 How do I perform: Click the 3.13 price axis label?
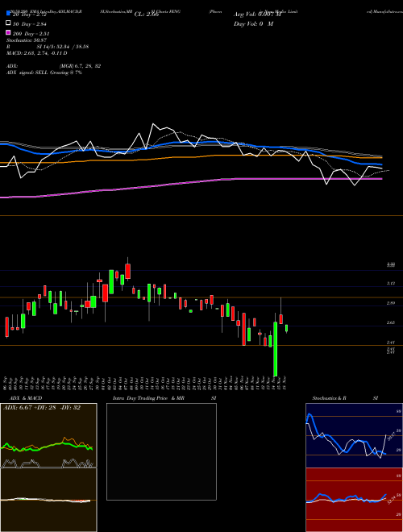[391, 283]
